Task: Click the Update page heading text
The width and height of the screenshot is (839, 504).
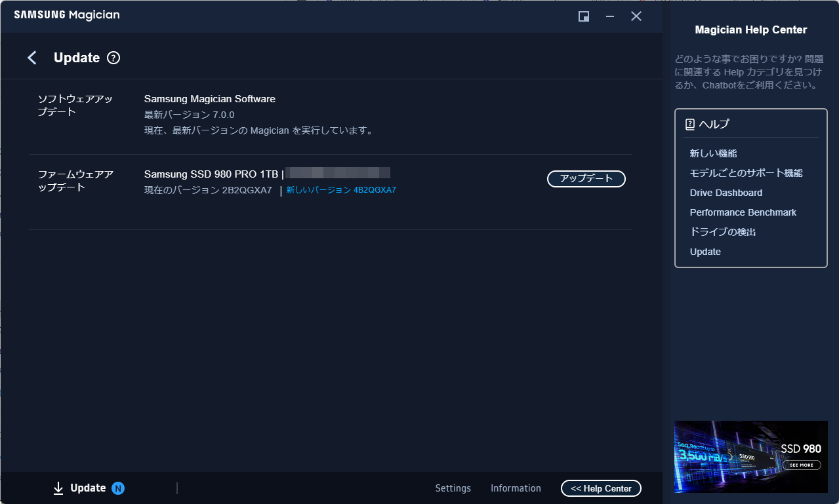Action: (77, 58)
